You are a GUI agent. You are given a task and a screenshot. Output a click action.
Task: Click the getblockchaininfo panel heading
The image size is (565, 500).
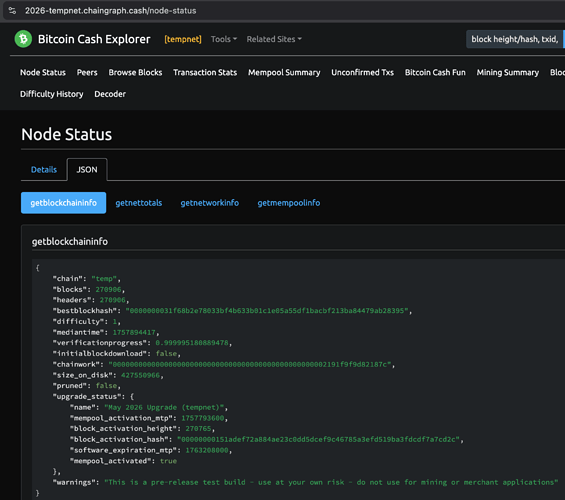(x=70, y=241)
